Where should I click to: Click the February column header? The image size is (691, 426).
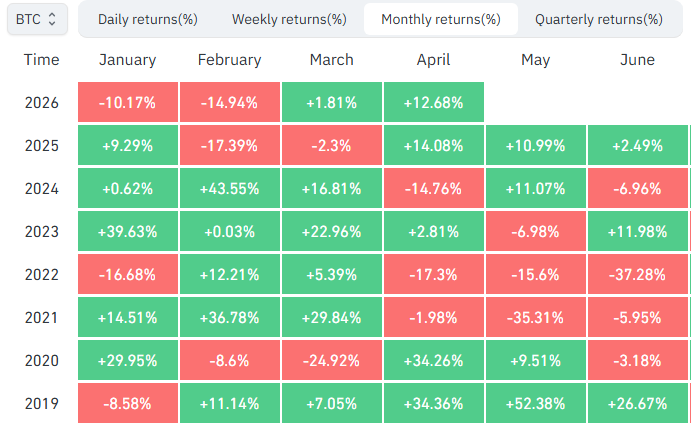pos(229,60)
